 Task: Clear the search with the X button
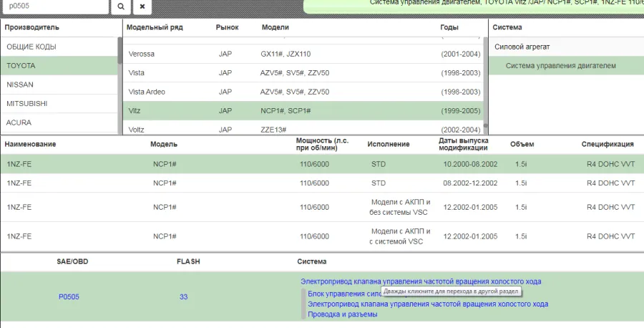(142, 6)
